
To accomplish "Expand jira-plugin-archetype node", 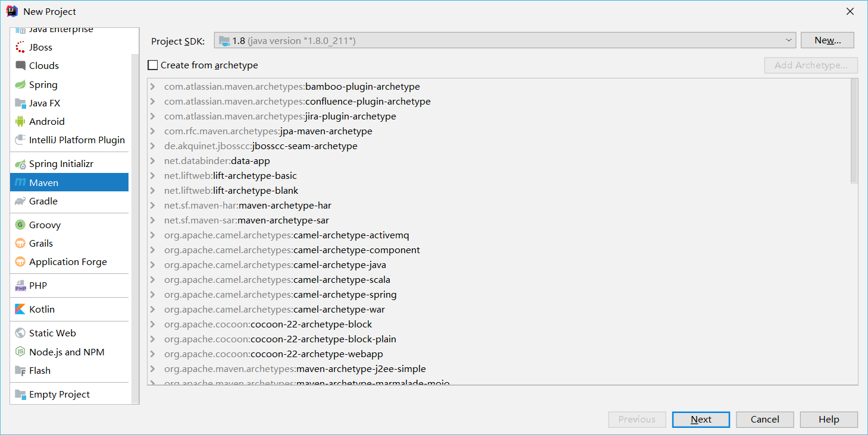I will [153, 116].
